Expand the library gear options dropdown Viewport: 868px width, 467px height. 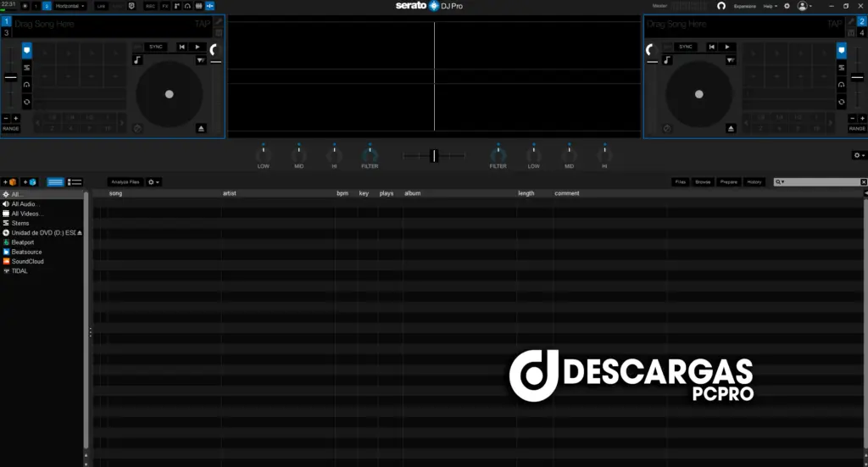click(153, 182)
